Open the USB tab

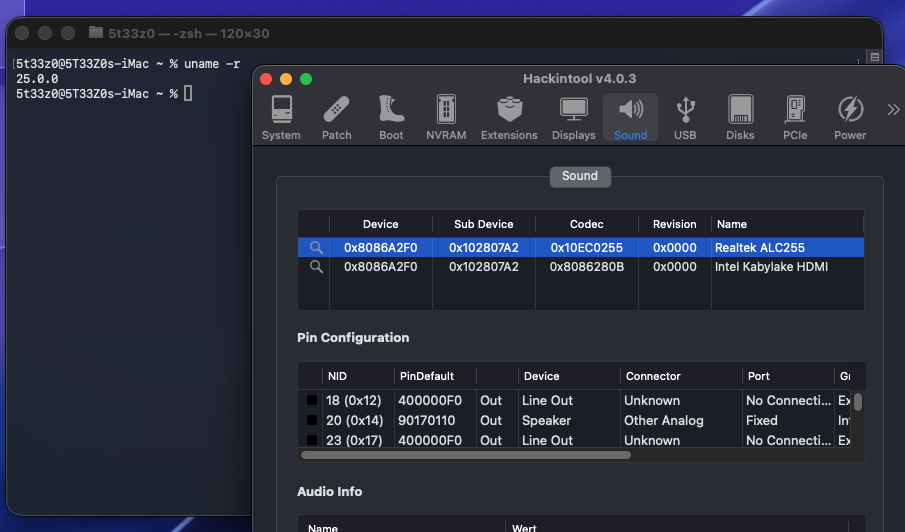685,118
